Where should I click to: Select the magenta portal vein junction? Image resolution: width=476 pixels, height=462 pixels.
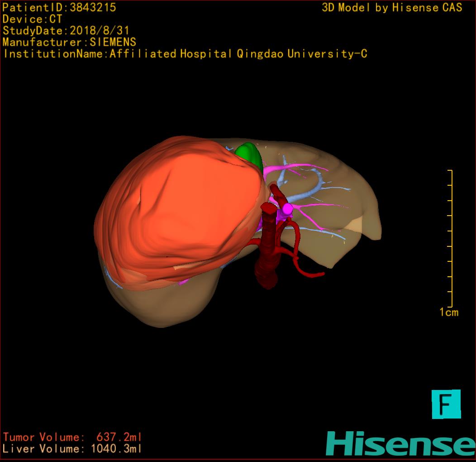tap(287, 208)
